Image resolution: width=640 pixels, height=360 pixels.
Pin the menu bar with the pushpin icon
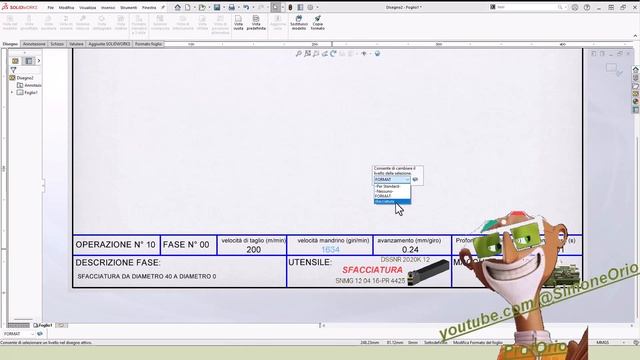coord(163,7)
